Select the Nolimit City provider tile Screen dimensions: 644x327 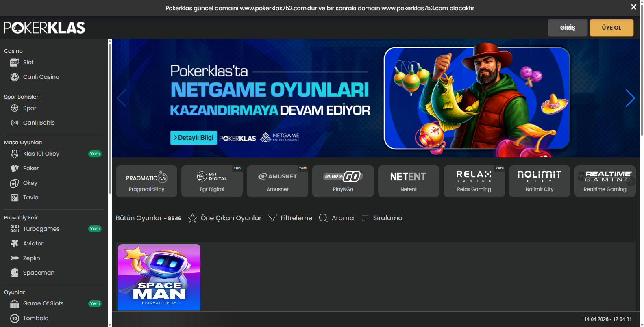[540, 181]
